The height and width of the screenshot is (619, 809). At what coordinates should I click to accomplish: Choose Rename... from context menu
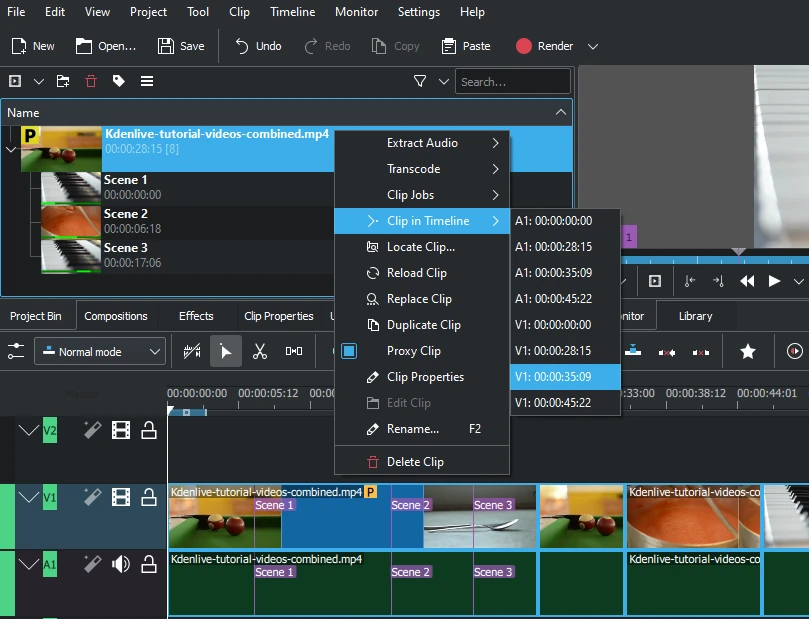pos(422,429)
